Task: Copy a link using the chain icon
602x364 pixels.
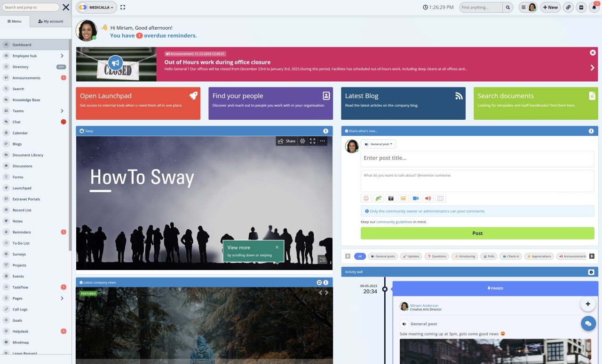Action: (x=568, y=7)
